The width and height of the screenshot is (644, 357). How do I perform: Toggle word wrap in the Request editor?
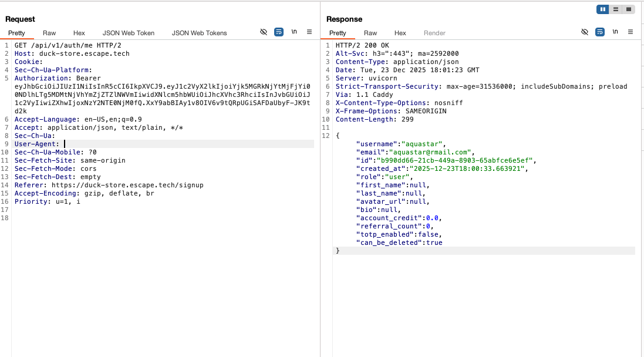tap(279, 32)
